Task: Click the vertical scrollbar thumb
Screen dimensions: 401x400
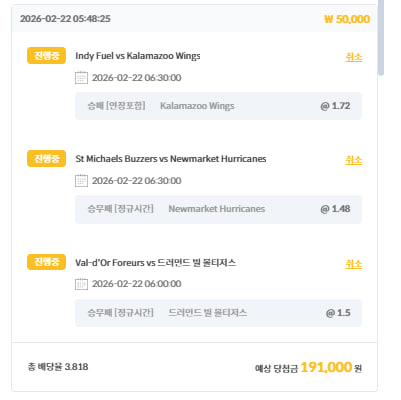Action: click(381, 37)
